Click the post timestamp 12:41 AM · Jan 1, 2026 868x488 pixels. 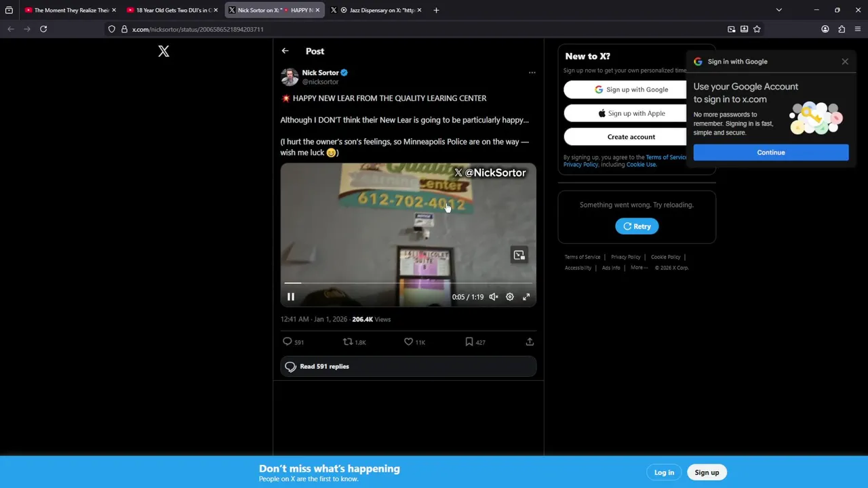pos(314,319)
